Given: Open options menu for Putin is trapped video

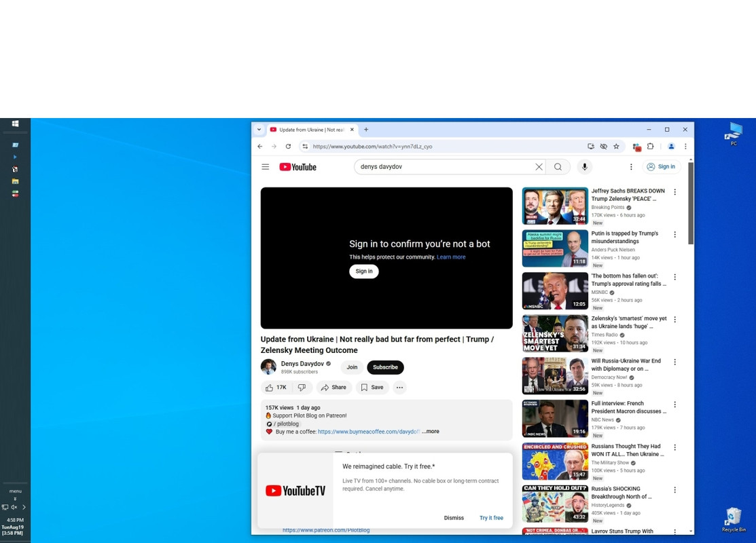Looking at the screenshot, I should 675,234.
